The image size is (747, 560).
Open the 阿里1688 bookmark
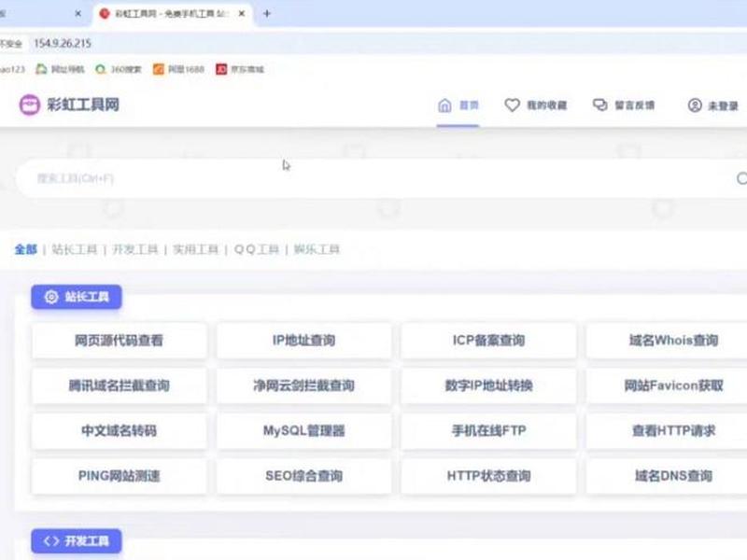[x=178, y=69]
